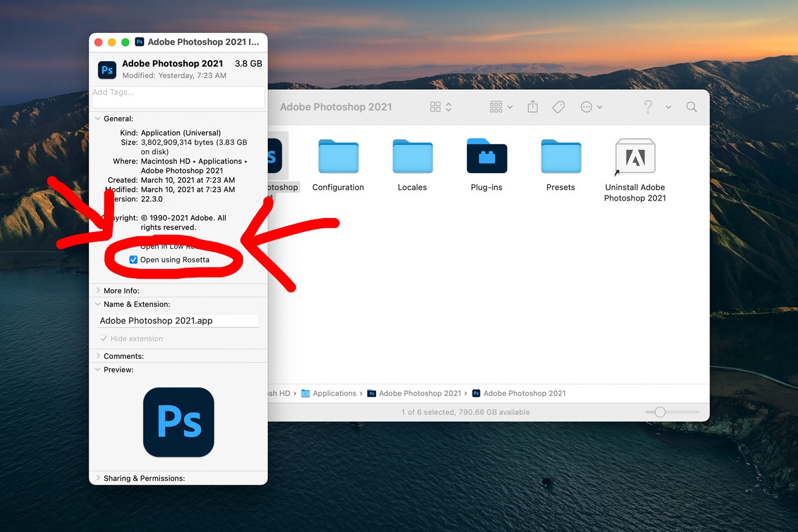Screen dimensions: 798x532
Task: Select the Configuration folder
Action: (338, 157)
